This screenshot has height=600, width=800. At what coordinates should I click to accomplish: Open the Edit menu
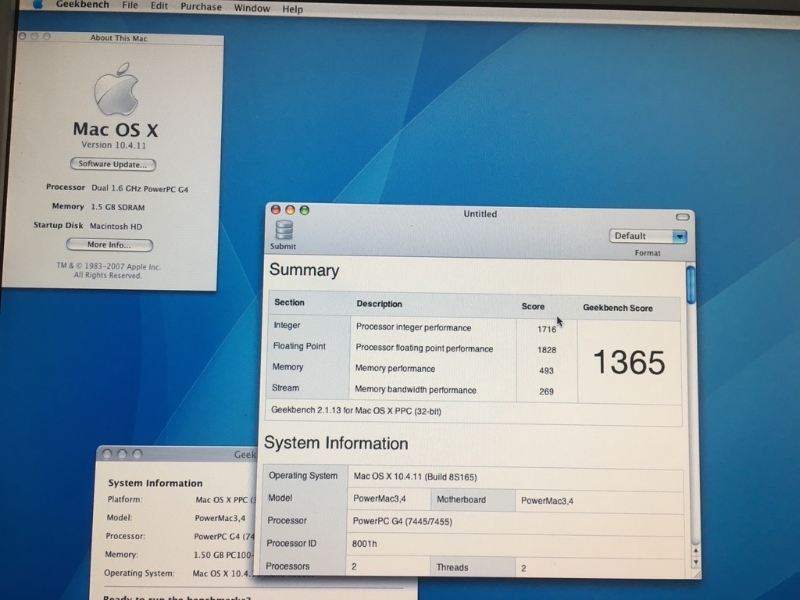[159, 6]
